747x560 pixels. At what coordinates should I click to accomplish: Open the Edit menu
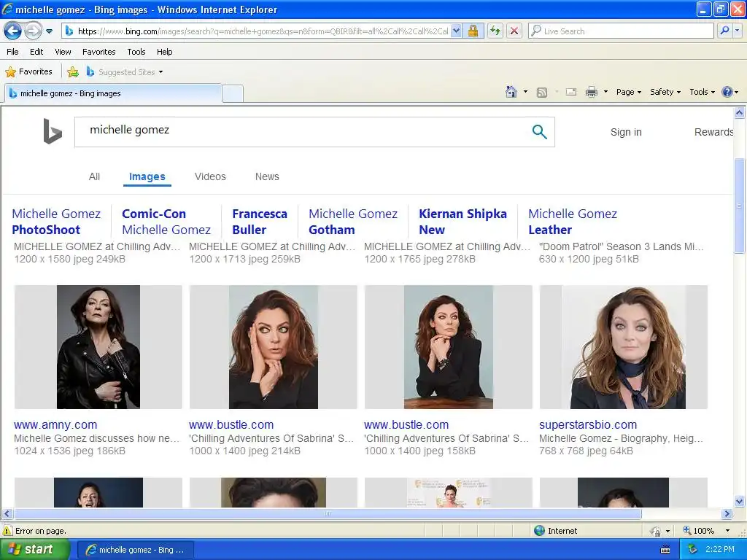pyautogui.click(x=36, y=52)
